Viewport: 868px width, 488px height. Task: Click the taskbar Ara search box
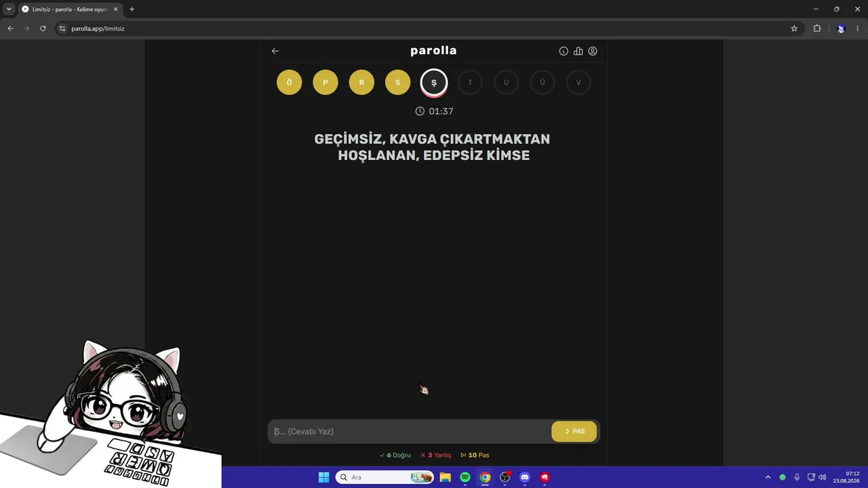point(384,477)
